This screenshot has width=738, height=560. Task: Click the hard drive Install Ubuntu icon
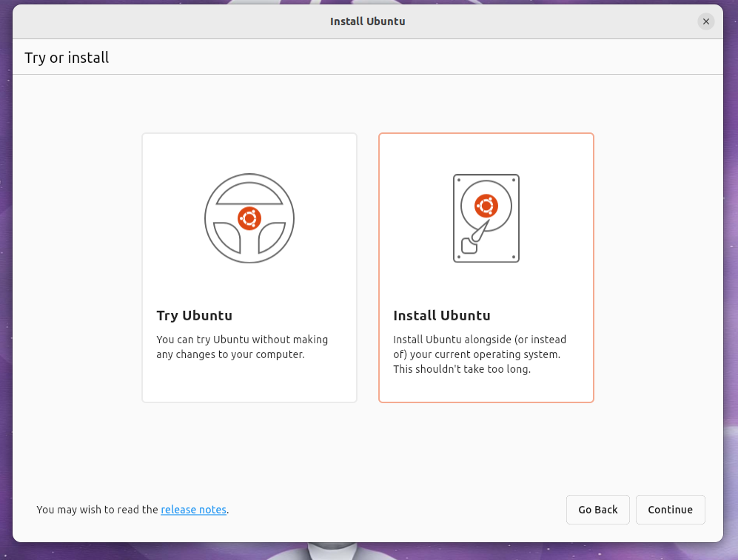point(486,217)
